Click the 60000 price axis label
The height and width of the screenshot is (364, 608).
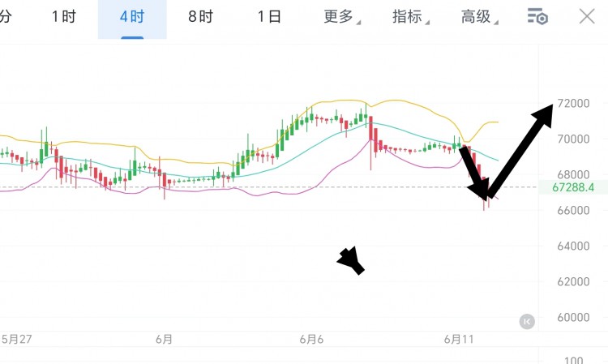coord(574,317)
